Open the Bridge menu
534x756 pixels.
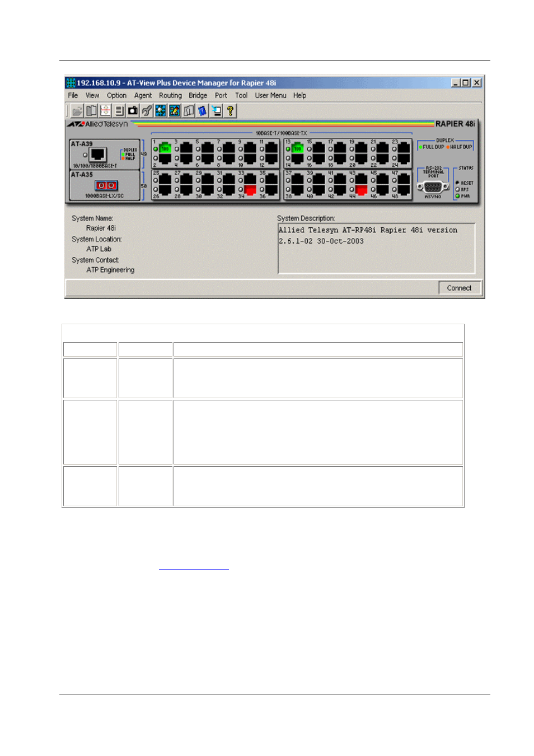[x=198, y=96]
